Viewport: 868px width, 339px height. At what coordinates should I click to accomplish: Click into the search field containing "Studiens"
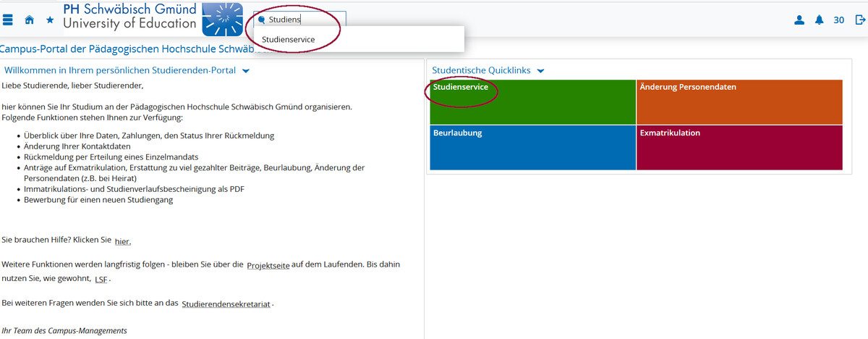304,20
